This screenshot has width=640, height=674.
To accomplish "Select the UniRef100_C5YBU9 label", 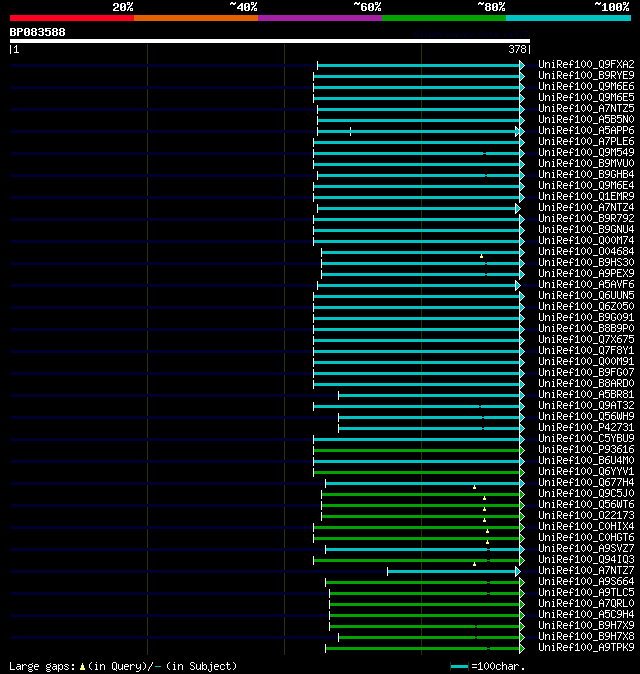I will pyautogui.click(x=586, y=438).
